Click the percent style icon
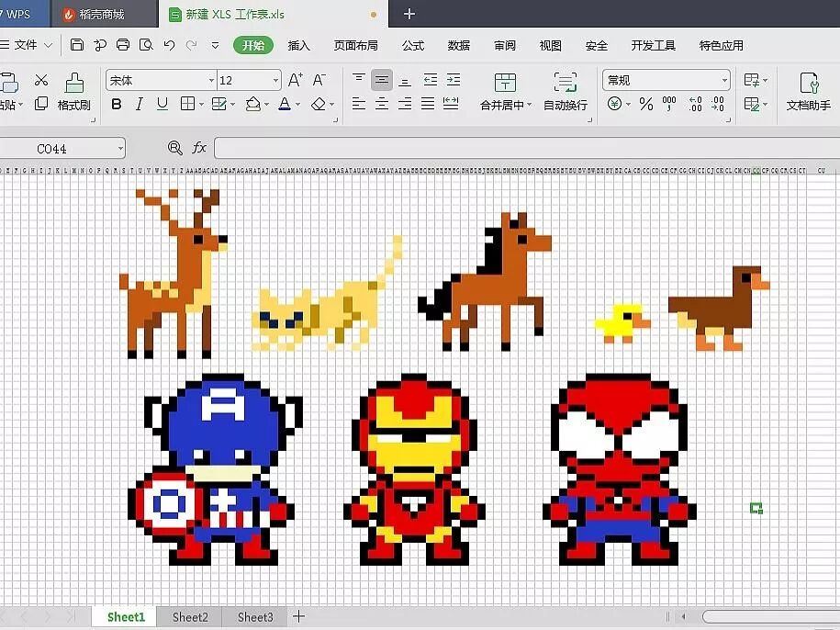 coord(646,105)
